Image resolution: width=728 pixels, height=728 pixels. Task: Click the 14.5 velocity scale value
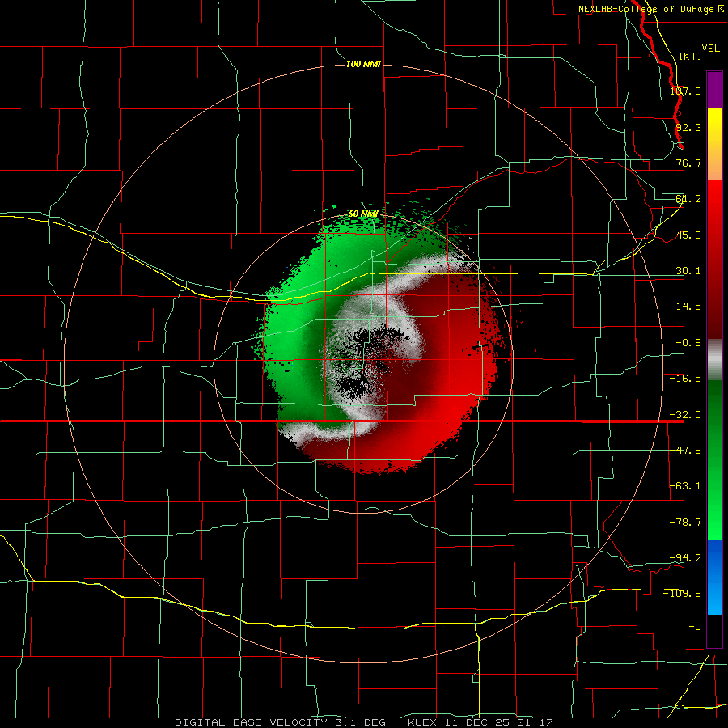point(688,307)
